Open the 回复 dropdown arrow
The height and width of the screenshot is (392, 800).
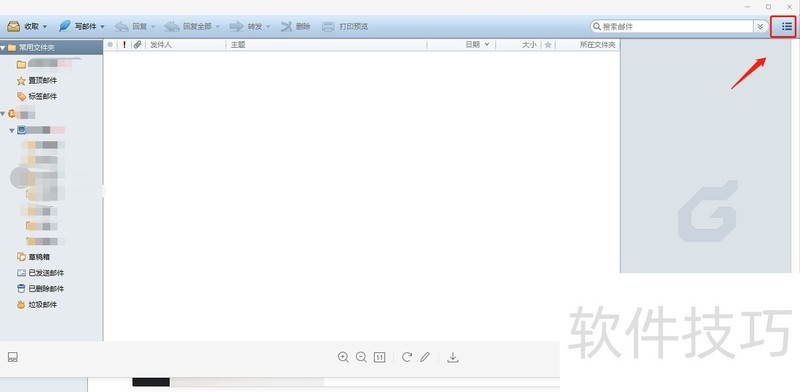point(153,27)
